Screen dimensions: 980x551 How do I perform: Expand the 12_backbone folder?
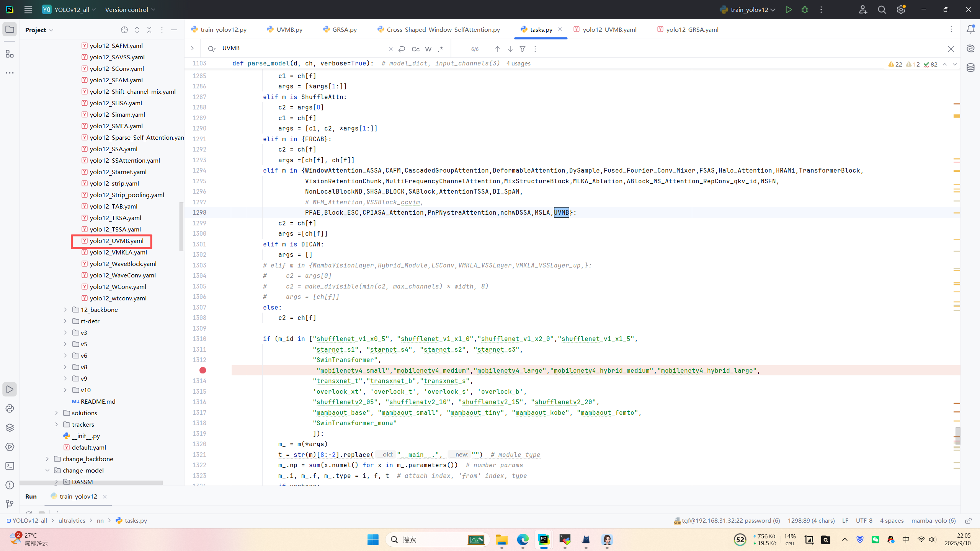(x=65, y=310)
